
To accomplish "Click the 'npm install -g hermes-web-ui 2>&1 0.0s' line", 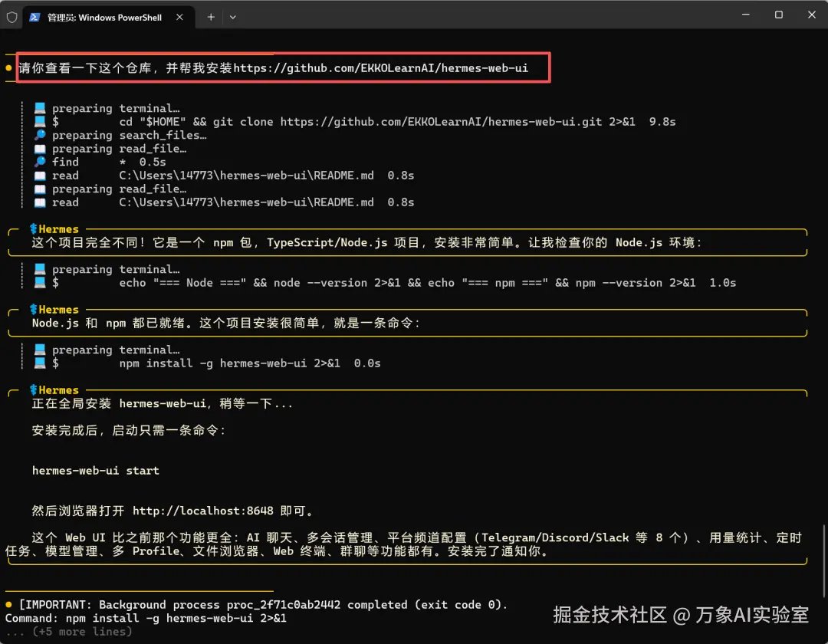I will [250, 363].
